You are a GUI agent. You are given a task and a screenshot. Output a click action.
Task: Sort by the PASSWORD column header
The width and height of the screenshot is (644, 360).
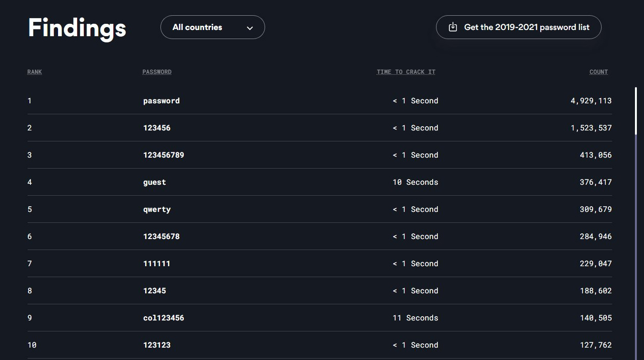(157, 72)
